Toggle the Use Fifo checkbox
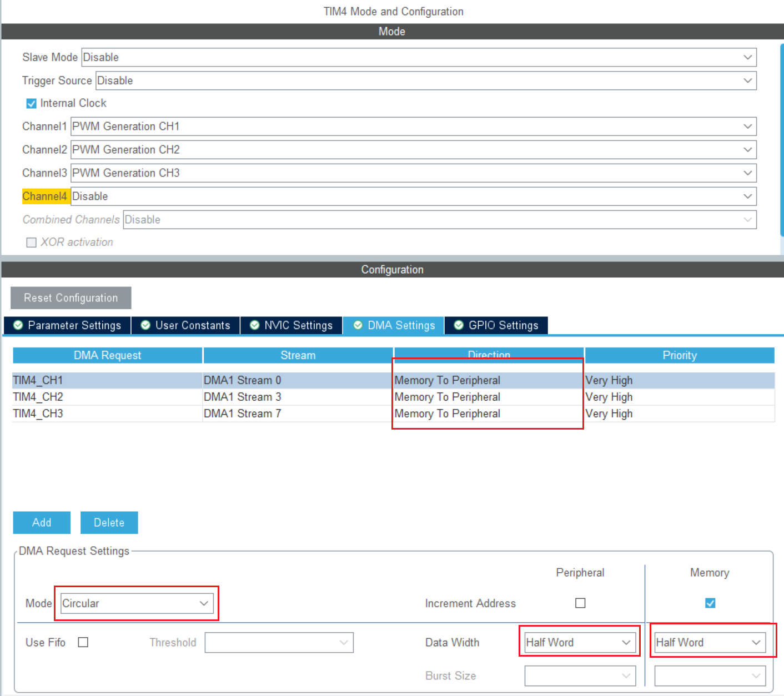The image size is (784, 696). (x=83, y=642)
